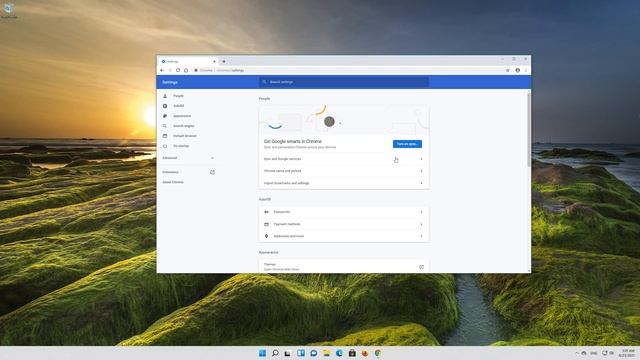Open Passwords row arrow
Screen dimensions: 640x360
point(421,212)
